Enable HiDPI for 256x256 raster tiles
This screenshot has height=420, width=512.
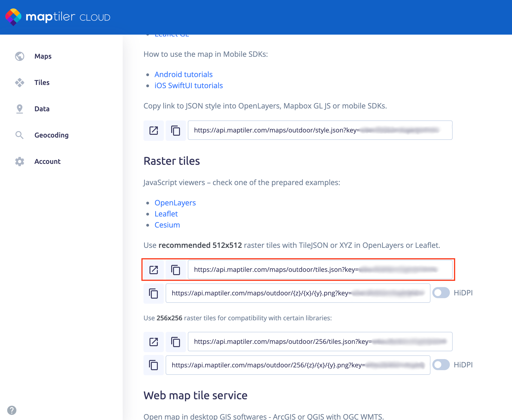pyautogui.click(x=441, y=365)
